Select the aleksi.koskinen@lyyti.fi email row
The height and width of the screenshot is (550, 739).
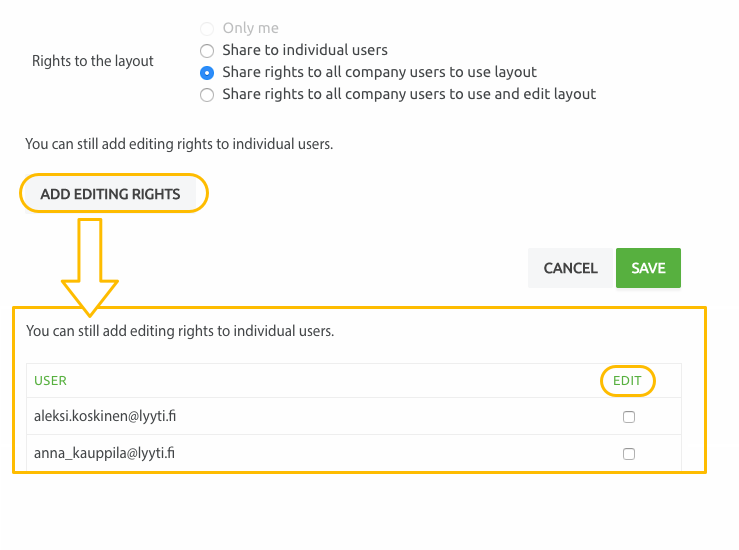click(354, 416)
